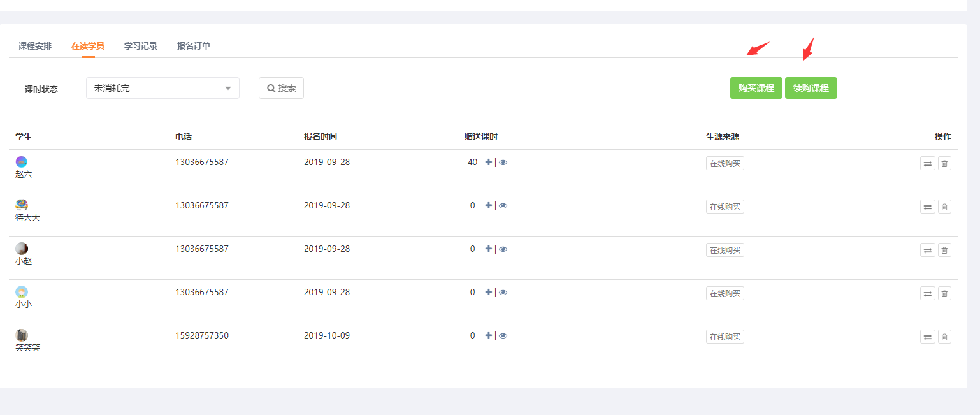Click transfer icon in 笑笑笑 row
980x415 pixels.
click(x=928, y=337)
